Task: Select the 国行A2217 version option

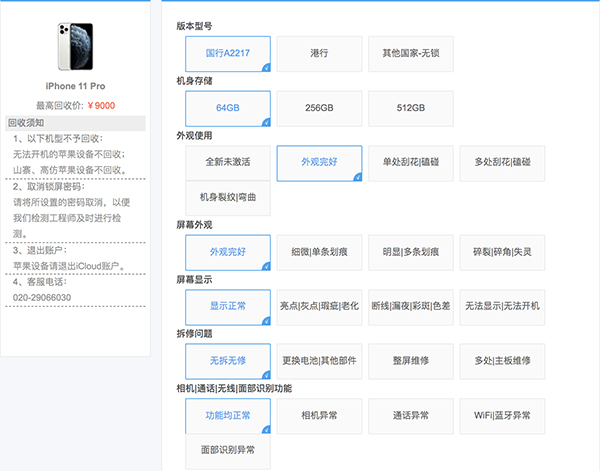Action: (228, 54)
